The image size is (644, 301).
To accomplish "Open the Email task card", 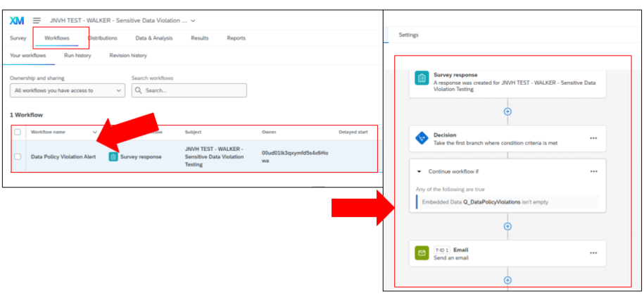I will pos(507,253).
